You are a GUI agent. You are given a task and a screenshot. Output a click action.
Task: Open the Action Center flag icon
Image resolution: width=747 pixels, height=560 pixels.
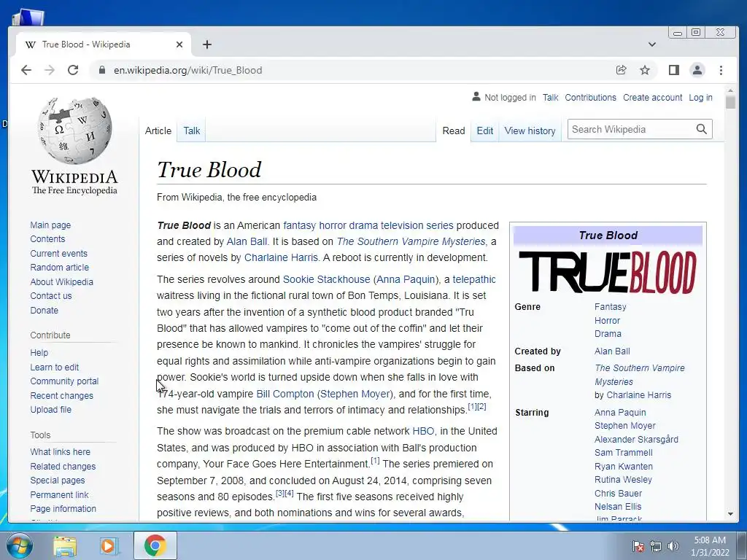point(638,546)
